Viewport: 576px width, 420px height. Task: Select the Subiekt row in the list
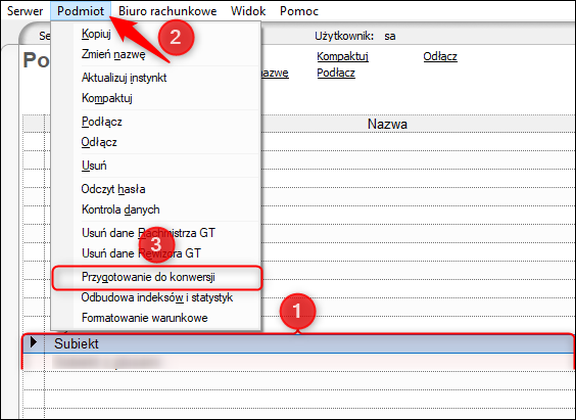point(298,344)
